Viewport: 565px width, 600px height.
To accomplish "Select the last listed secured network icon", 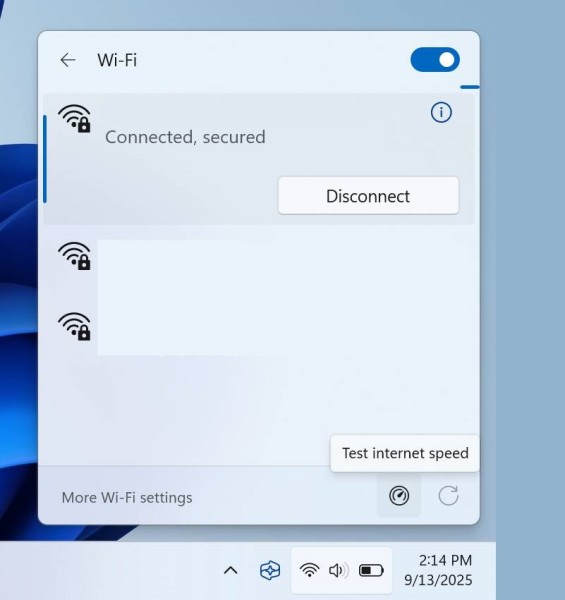I will [75, 326].
